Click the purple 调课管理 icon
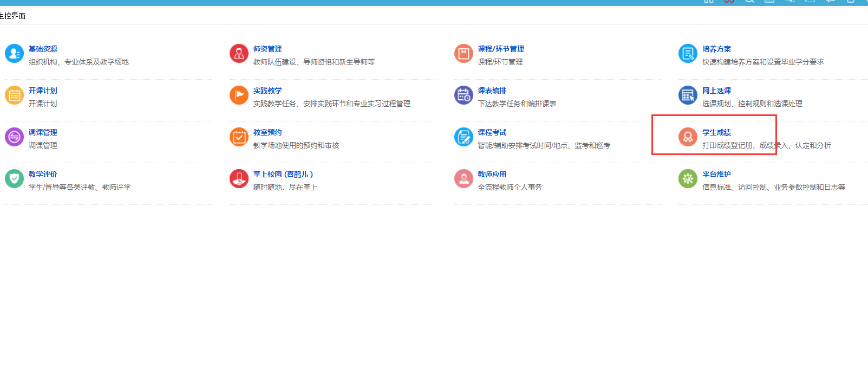The height and width of the screenshot is (373, 868). [x=14, y=137]
